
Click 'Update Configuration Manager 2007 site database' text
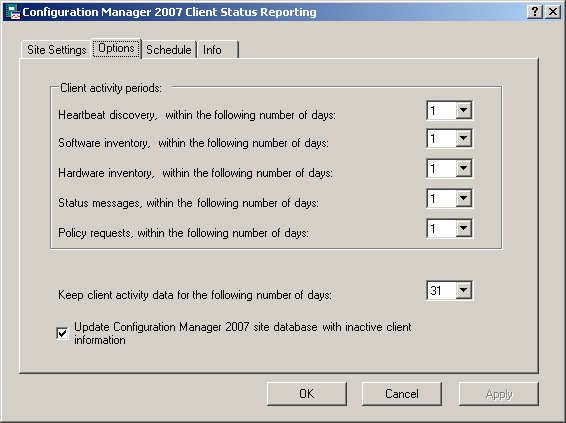click(x=243, y=333)
